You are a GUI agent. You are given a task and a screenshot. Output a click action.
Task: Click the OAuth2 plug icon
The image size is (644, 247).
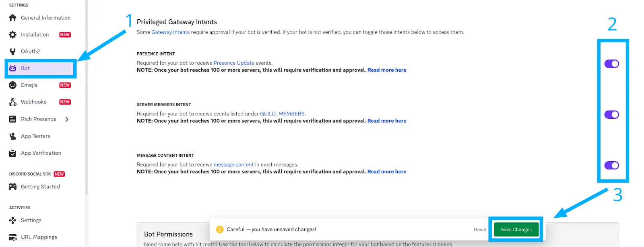[13, 51]
